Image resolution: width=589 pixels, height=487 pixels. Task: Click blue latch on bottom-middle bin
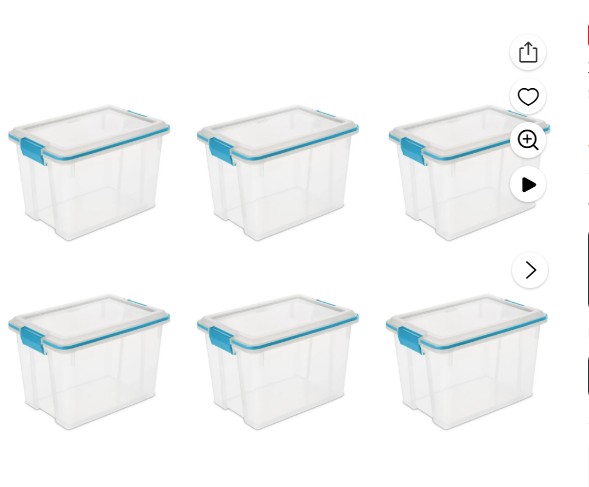(222, 340)
